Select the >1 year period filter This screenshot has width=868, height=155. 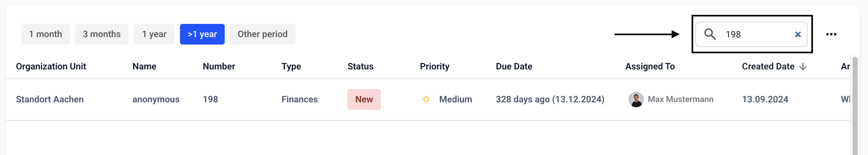coord(202,34)
